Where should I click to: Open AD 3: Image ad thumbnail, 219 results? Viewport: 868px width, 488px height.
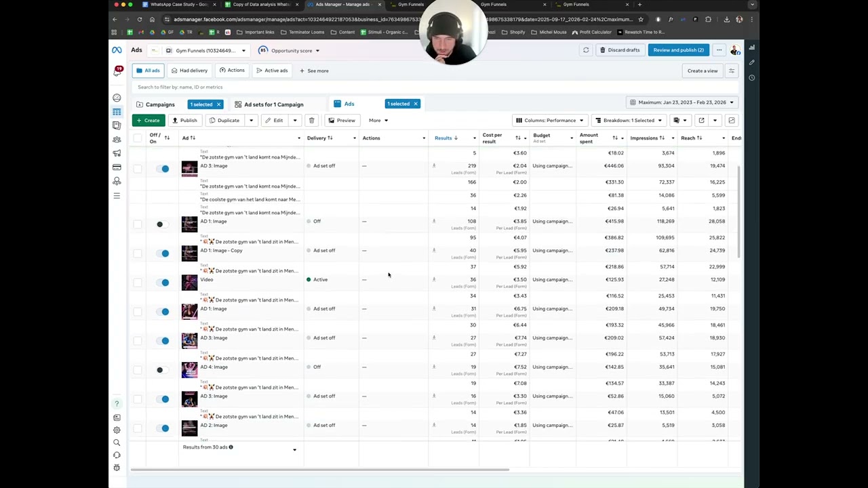point(189,169)
